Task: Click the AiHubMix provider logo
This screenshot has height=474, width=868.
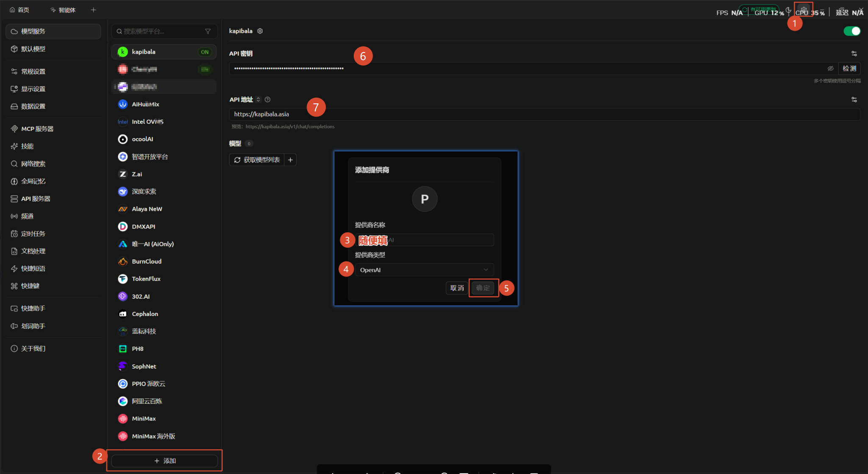Action: 123,104
